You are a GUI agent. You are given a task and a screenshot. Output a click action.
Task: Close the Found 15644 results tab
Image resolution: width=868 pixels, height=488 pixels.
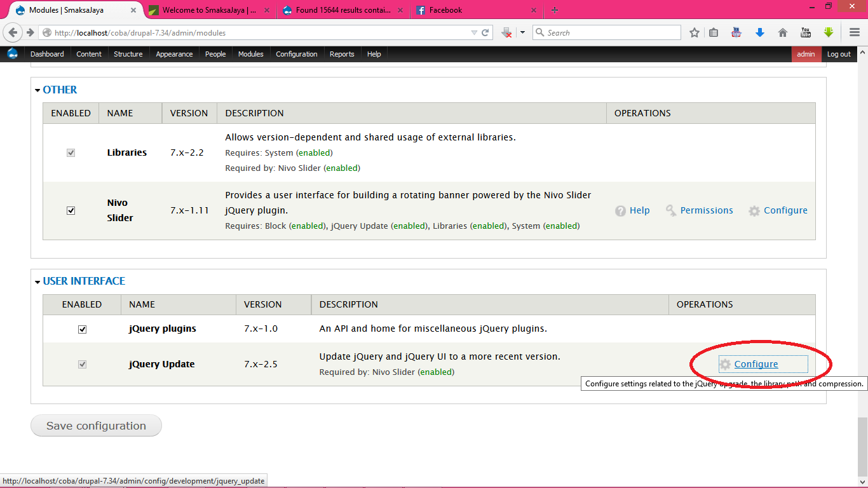[x=402, y=10]
